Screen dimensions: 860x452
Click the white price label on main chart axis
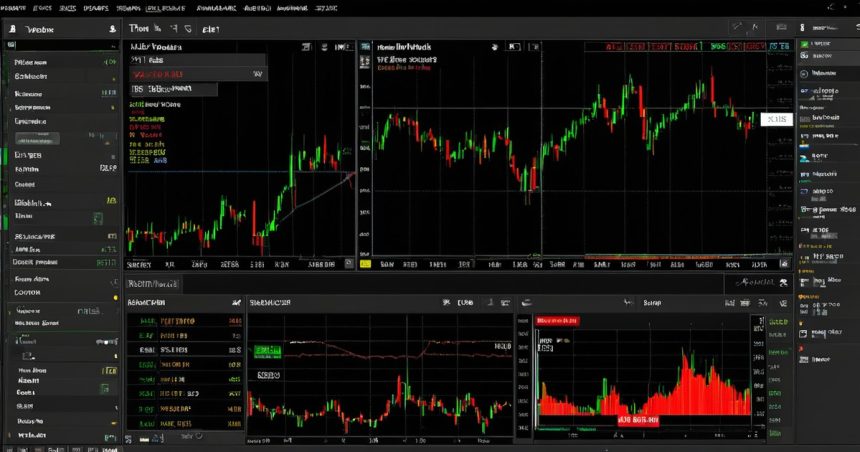click(x=776, y=119)
